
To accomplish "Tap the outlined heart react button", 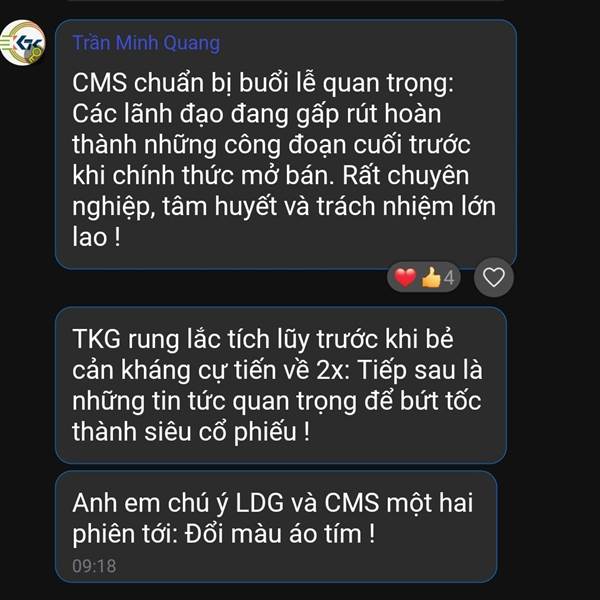I will point(494,277).
